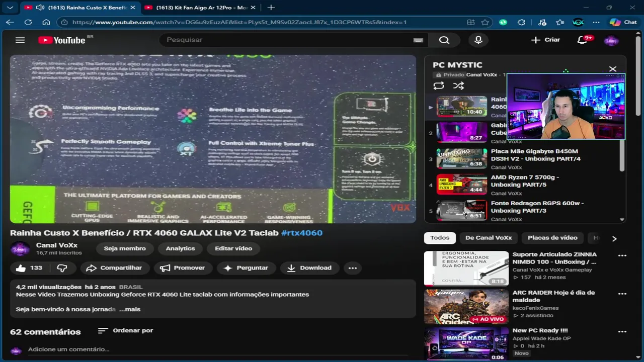Viewport: 644px width, 362px height.
Task: Select the Placas de vídeo filter chip
Action: pyautogui.click(x=552, y=238)
